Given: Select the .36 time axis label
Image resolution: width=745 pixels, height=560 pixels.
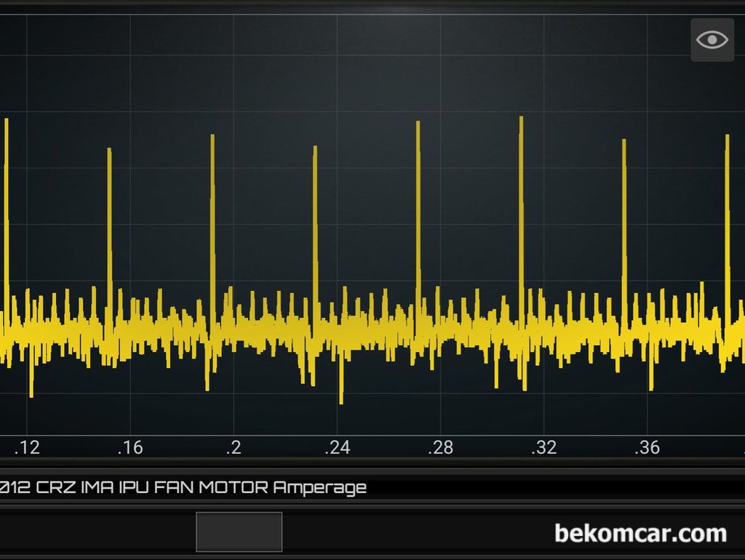Looking at the screenshot, I should [x=646, y=448].
